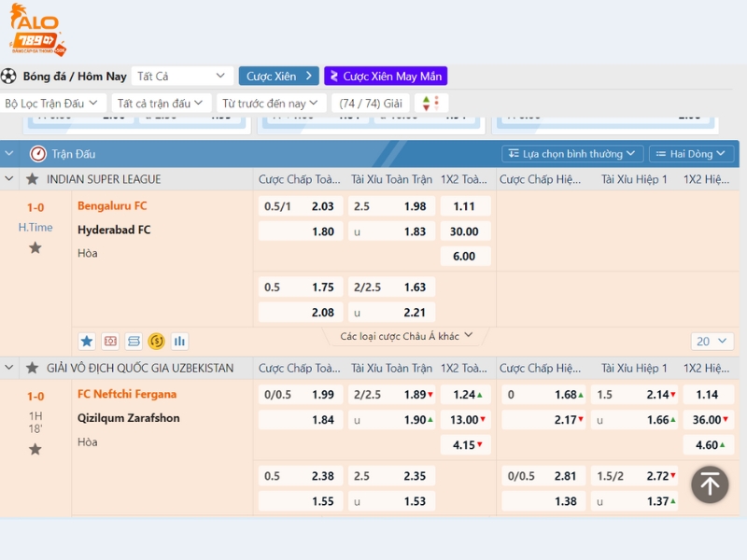
Task: Select first-half draw odds 4.60
Action: (708, 445)
